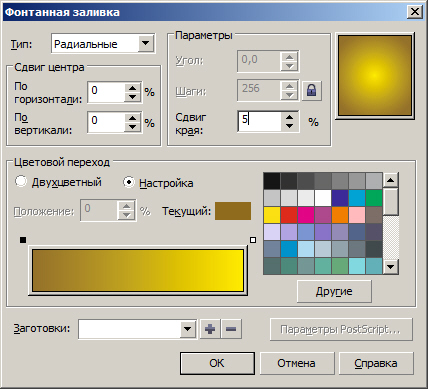Open the Заготовки presets dropdown
This screenshot has height=389, width=428.
[x=188, y=329]
